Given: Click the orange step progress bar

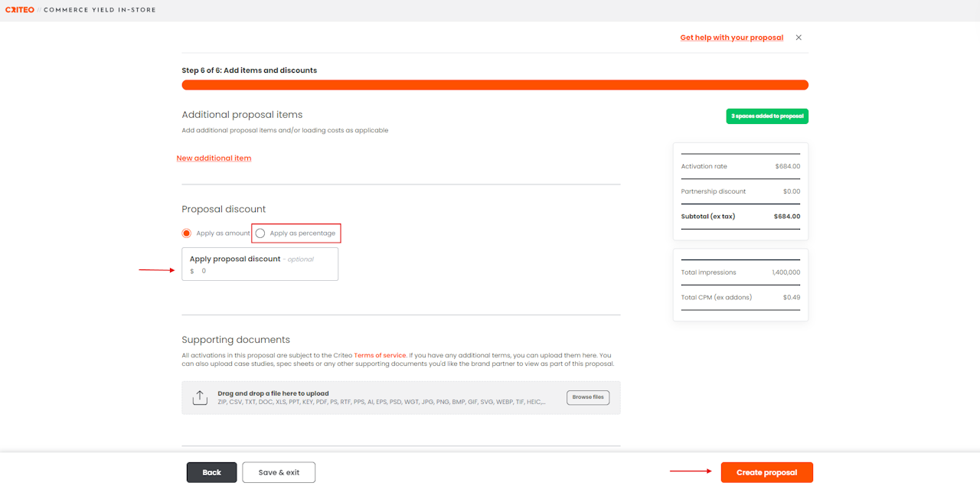Looking at the screenshot, I should 495,85.
